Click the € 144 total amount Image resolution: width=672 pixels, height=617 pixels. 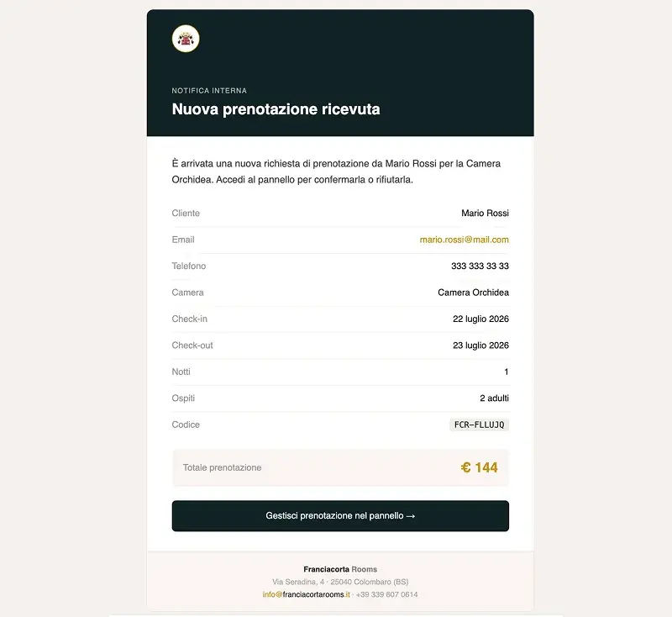tap(479, 467)
